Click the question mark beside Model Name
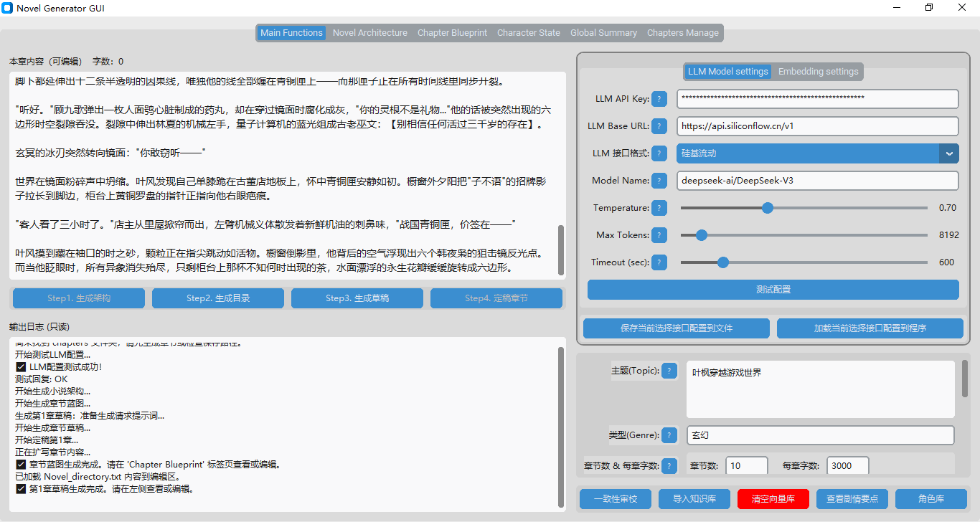The width and height of the screenshot is (980, 522). pyautogui.click(x=659, y=181)
